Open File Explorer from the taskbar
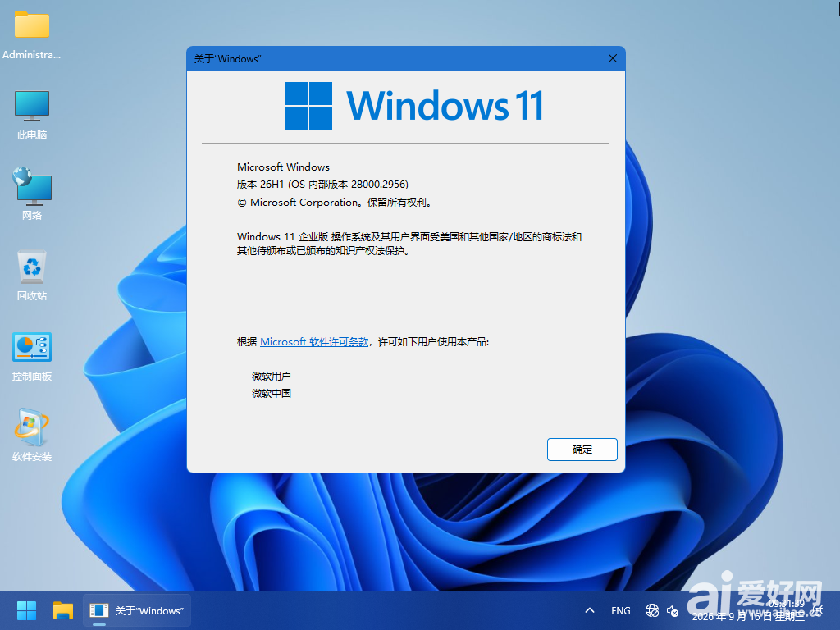 (x=62, y=610)
